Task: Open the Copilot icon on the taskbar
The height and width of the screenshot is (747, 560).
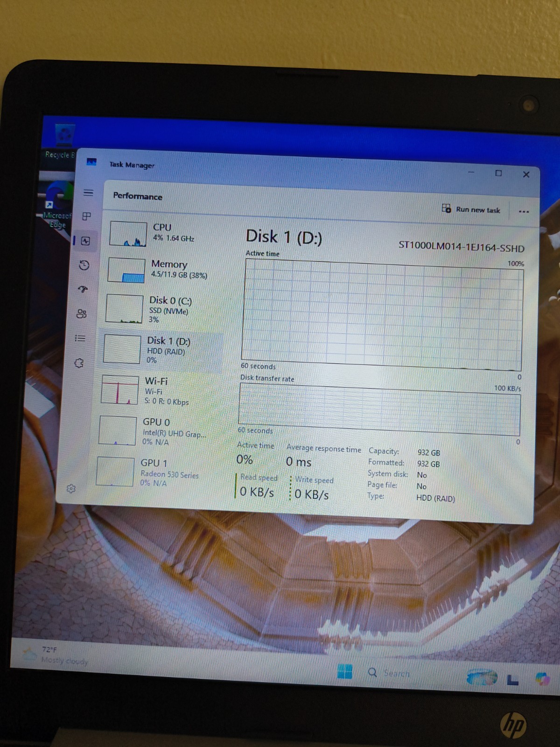Action: click(x=543, y=679)
